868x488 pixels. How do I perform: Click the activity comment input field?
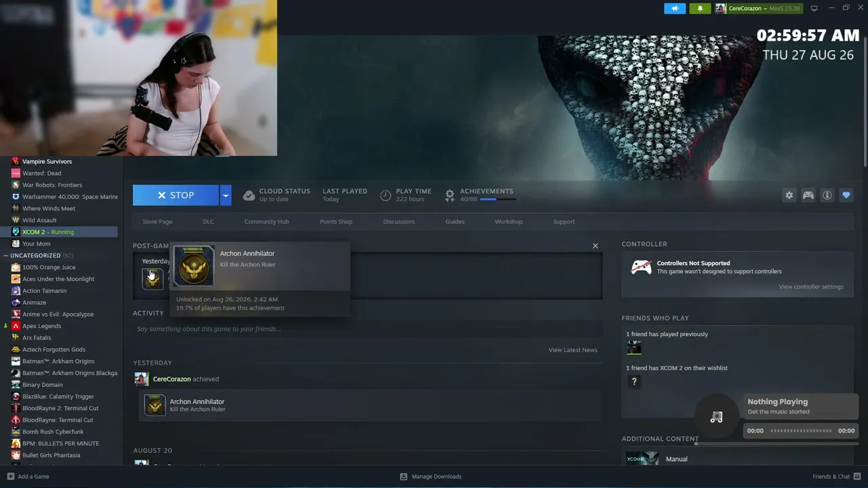click(368, 329)
